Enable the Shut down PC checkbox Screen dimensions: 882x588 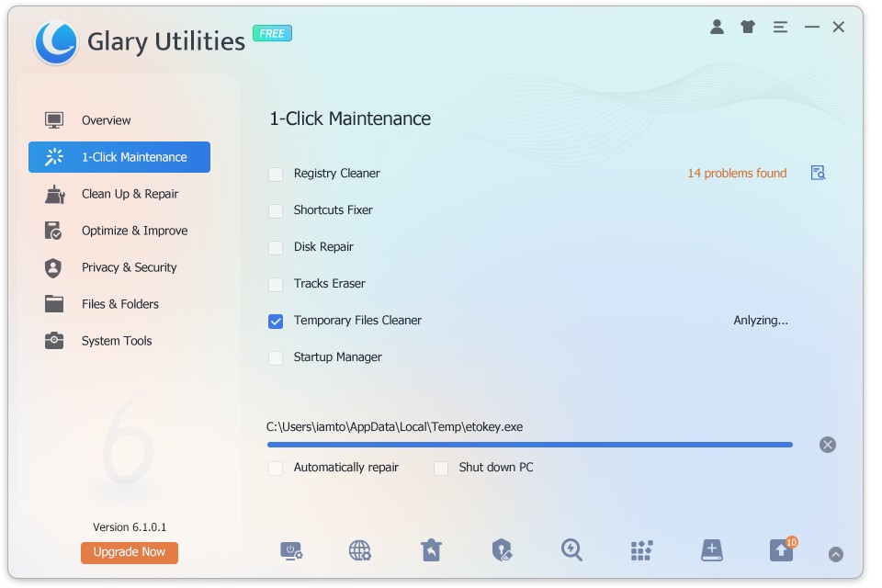coord(441,468)
